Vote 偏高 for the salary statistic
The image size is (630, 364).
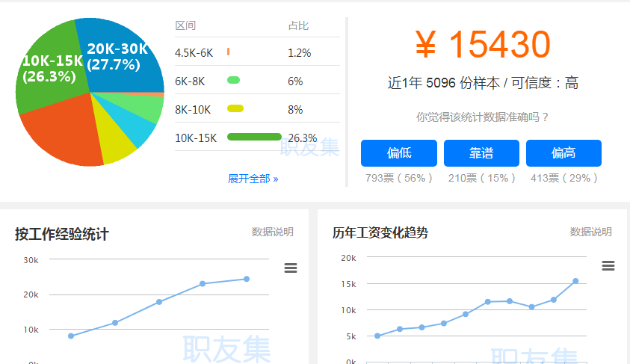coord(563,153)
